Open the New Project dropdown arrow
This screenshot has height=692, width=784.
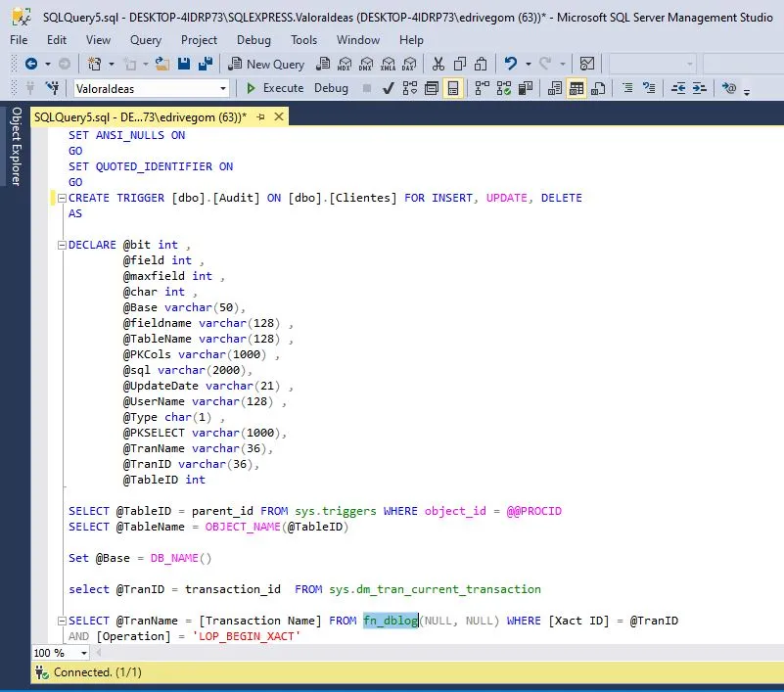click(x=112, y=64)
